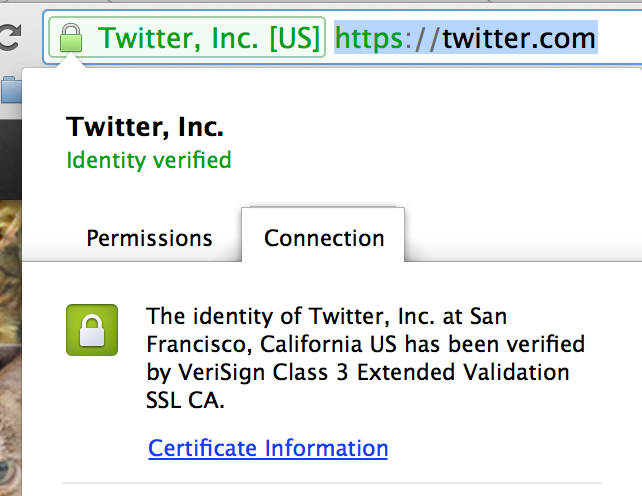Screen dimensions: 642x496
Task: Click empty tab strip right of Connection
Action: coord(520,240)
